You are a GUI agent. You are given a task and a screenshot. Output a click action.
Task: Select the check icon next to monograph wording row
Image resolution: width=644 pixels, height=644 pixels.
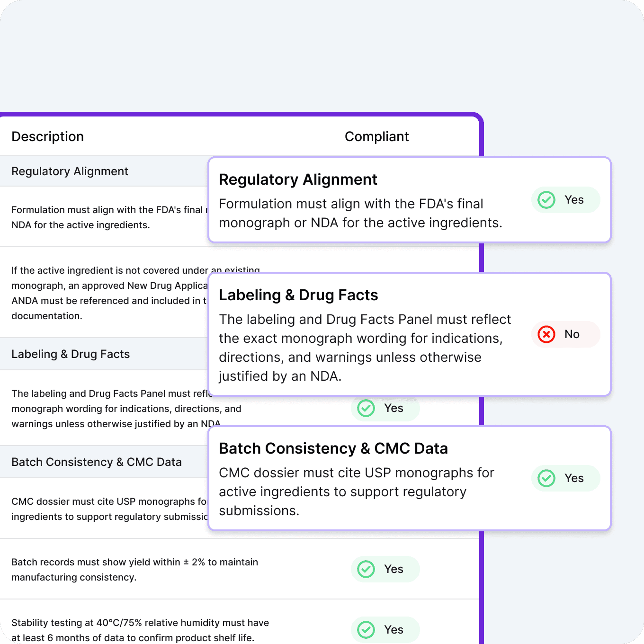click(366, 408)
